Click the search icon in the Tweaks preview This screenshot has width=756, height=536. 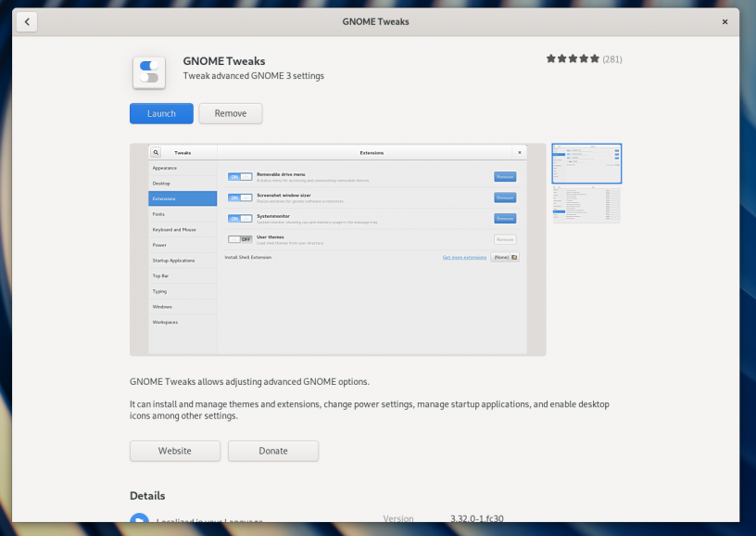point(155,151)
